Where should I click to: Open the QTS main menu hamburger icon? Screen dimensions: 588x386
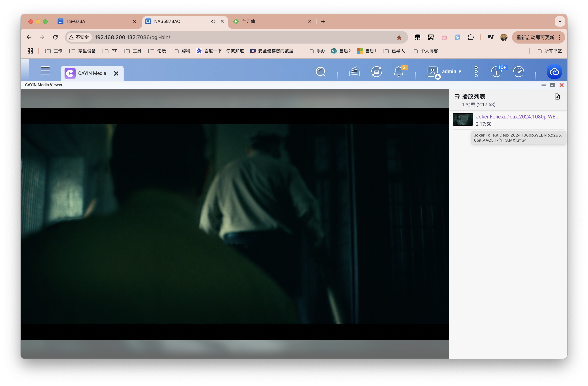tap(45, 71)
